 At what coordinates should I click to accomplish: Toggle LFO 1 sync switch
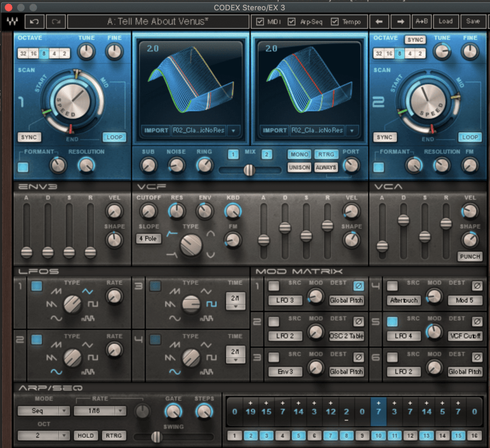(x=37, y=286)
